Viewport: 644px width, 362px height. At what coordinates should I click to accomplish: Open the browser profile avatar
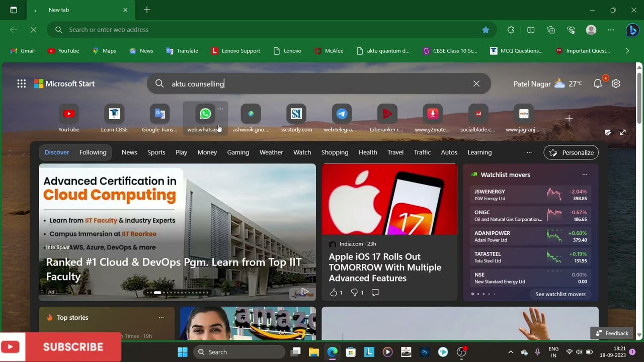pos(591,30)
